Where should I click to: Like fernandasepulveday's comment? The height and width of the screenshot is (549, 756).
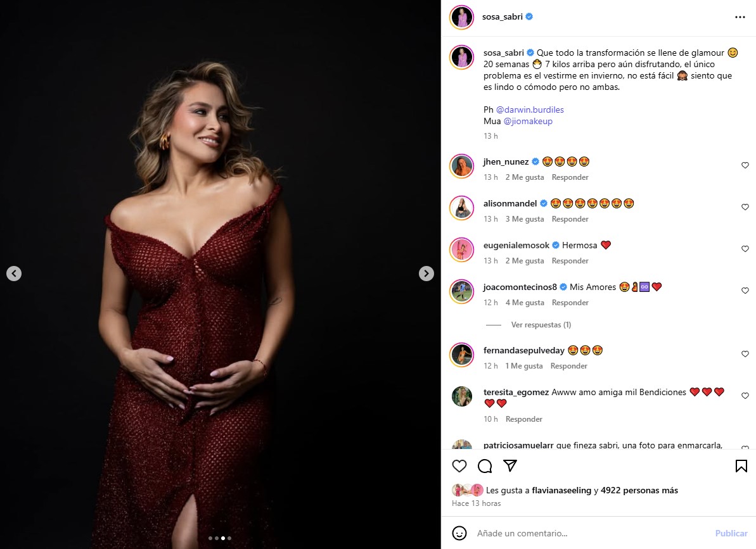click(x=745, y=354)
